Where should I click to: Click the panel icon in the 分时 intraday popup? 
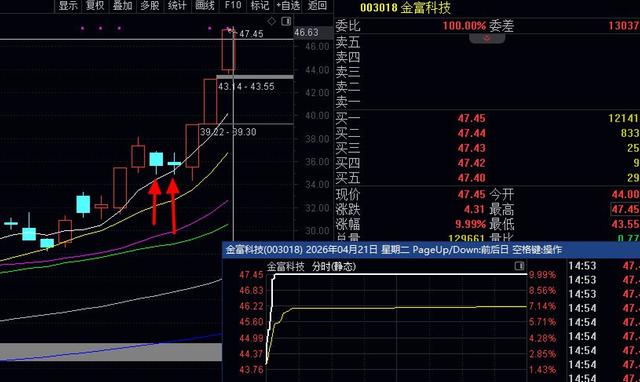pos(519,266)
